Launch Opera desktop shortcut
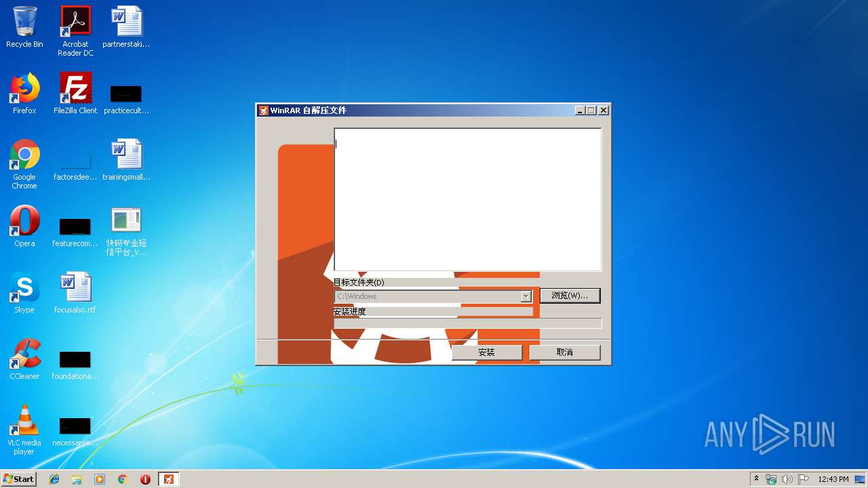The image size is (868, 488). [24, 226]
